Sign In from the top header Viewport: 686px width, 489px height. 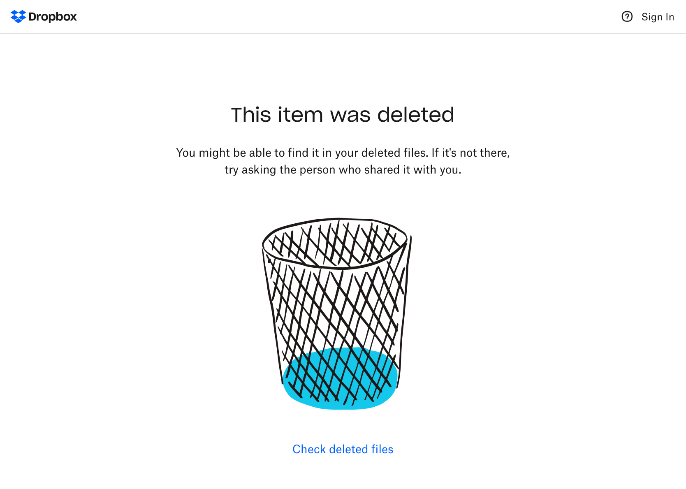[658, 17]
